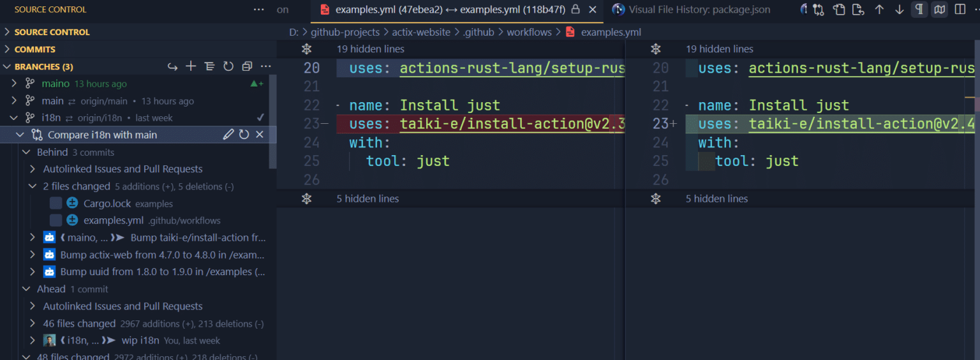Edit the i18n with main comparison
Image resolution: width=980 pixels, height=360 pixels.
[228, 135]
